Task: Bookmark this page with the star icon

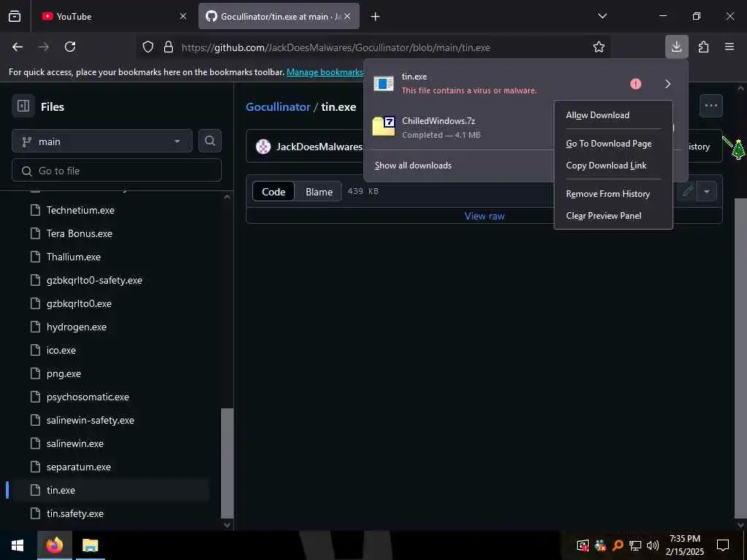Action: pyautogui.click(x=599, y=47)
